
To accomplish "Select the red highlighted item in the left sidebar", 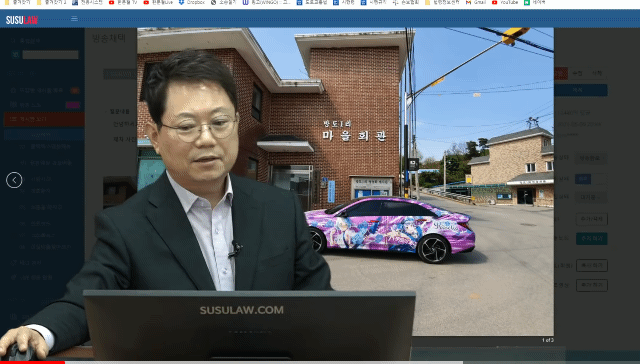I will pyautogui.click(x=44, y=119).
